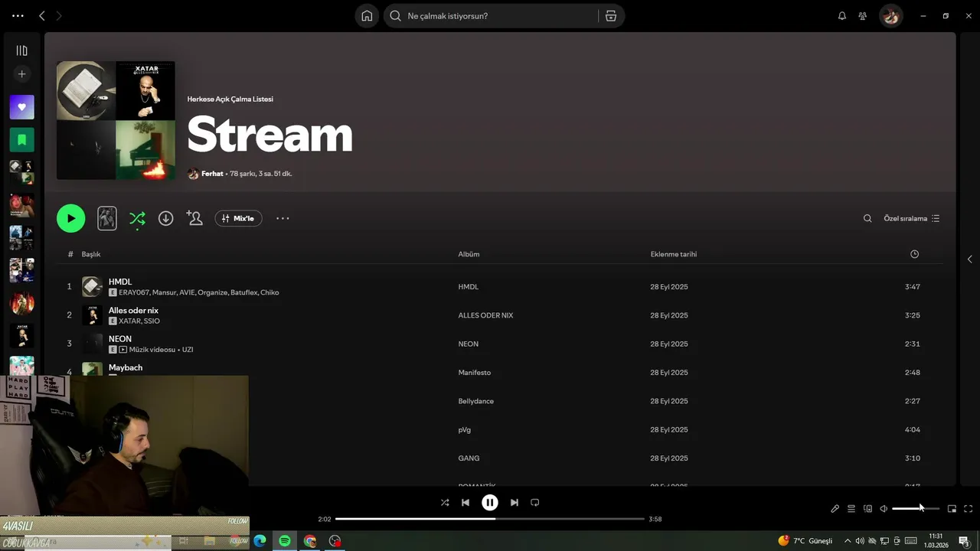Go to the previous track
This screenshot has width=980, height=551.
(465, 503)
